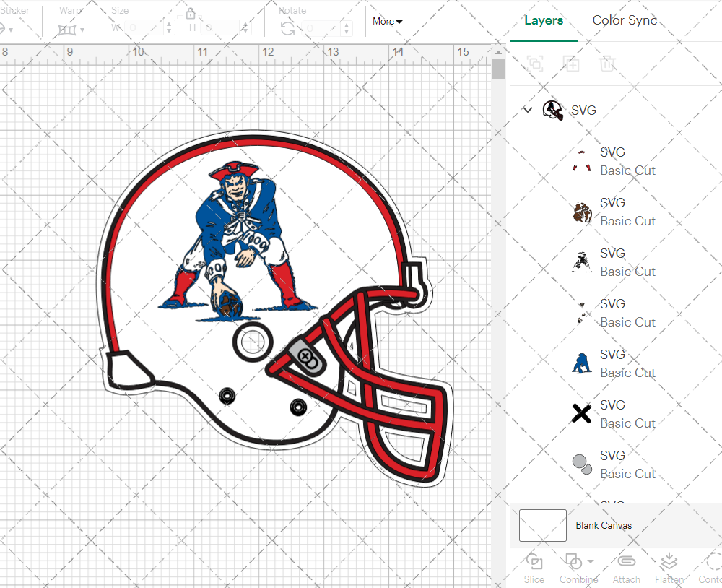Click the Delete trash icon in Layers
Viewport: 722px width, 588px height.
click(x=607, y=64)
